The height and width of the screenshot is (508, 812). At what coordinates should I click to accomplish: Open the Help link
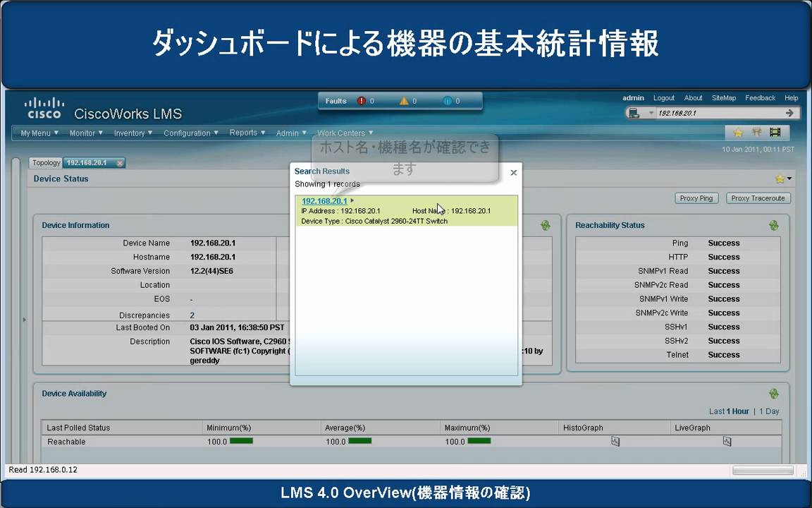click(792, 98)
